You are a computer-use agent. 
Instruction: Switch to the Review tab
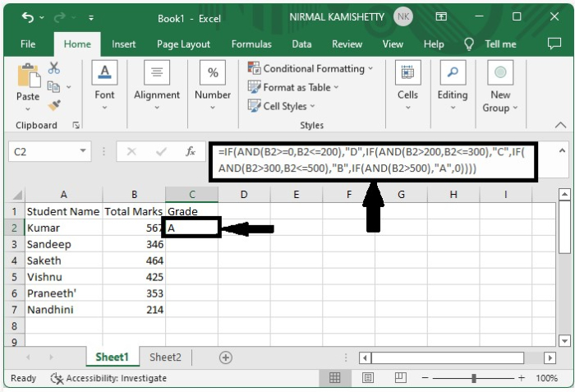[x=347, y=44]
